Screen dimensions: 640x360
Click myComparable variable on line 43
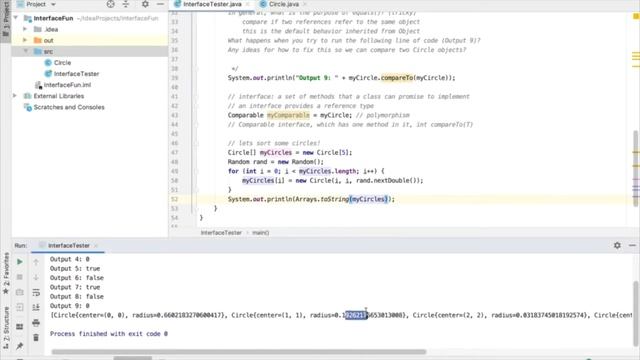click(x=288, y=116)
